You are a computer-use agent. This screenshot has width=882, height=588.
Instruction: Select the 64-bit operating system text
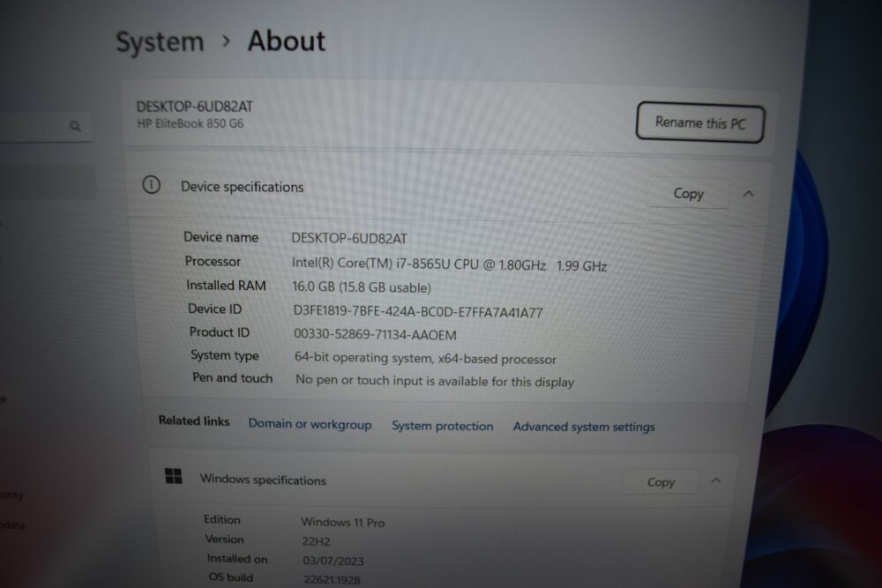pyautogui.click(x=425, y=358)
